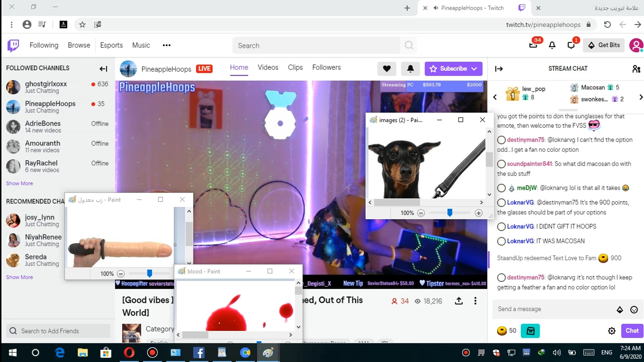Open the Clips tab
The image size is (644, 362).
[x=295, y=67]
